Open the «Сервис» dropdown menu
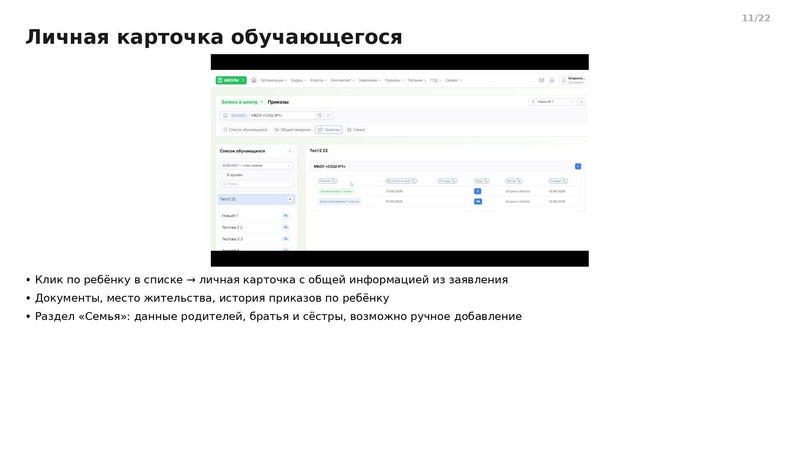Screen dimensions: 800x450 pyautogui.click(x=454, y=80)
